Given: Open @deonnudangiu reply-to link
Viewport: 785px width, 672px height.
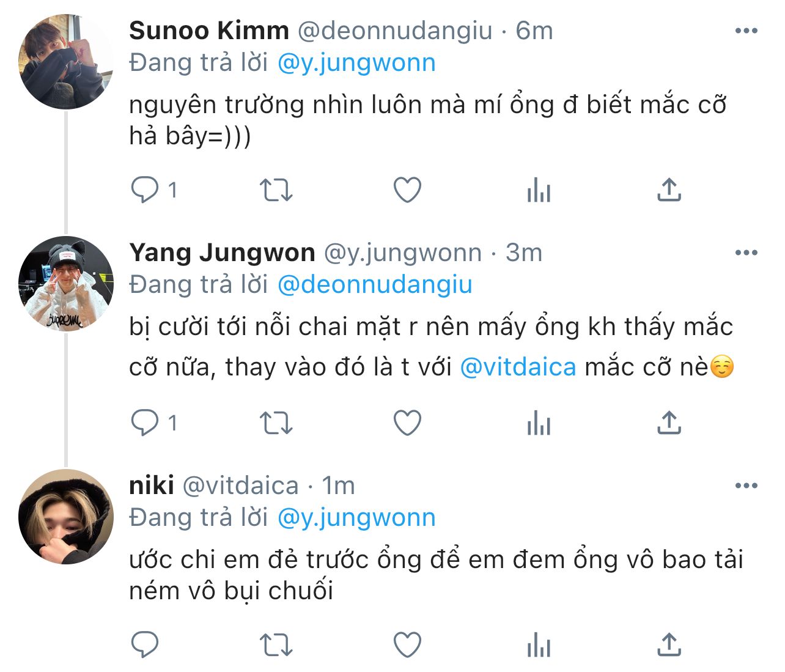Looking at the screenshot, I should click(x=375, y=285).
